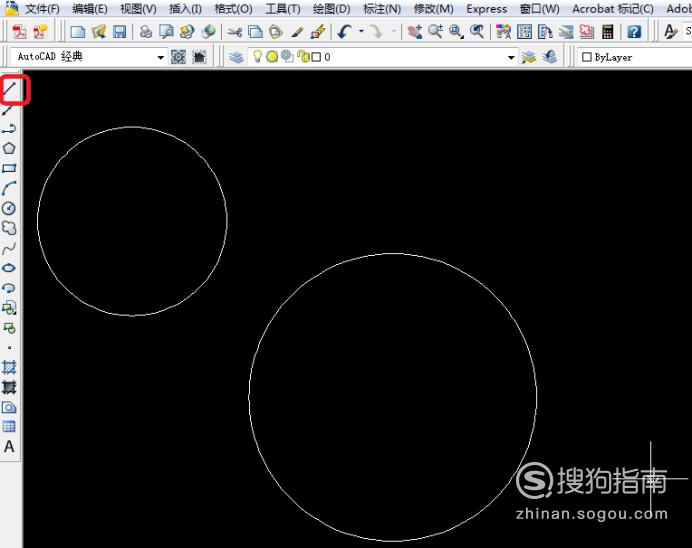Select the Rectangle tool
Image resolution: width=692 pixels, height=548 pixels.
[x=9, y=168]
